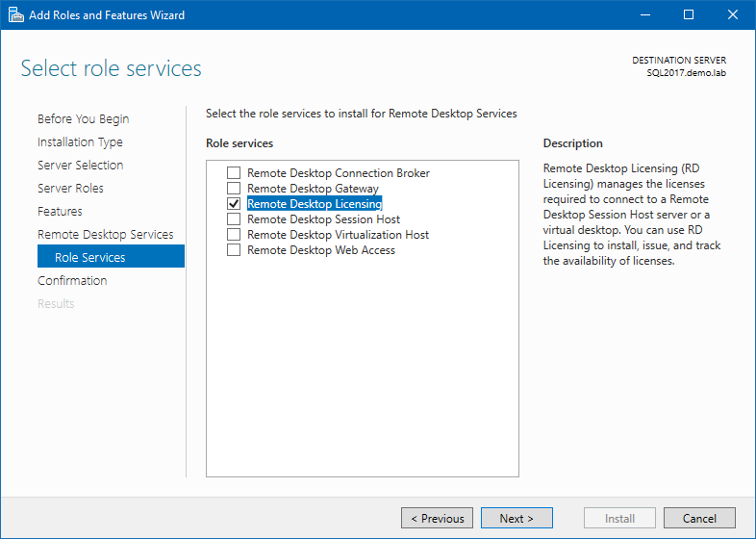Image resolution: width=756 pixels, height=539 pixels.
Task: Select the Role Services sidebar item
Action: pyautogui.click(x=90, y=258)
